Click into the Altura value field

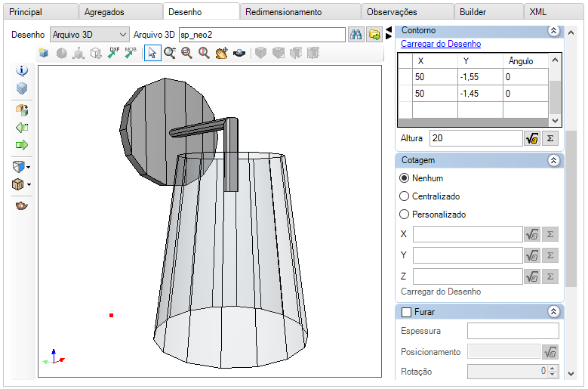(x=476, y=138)
